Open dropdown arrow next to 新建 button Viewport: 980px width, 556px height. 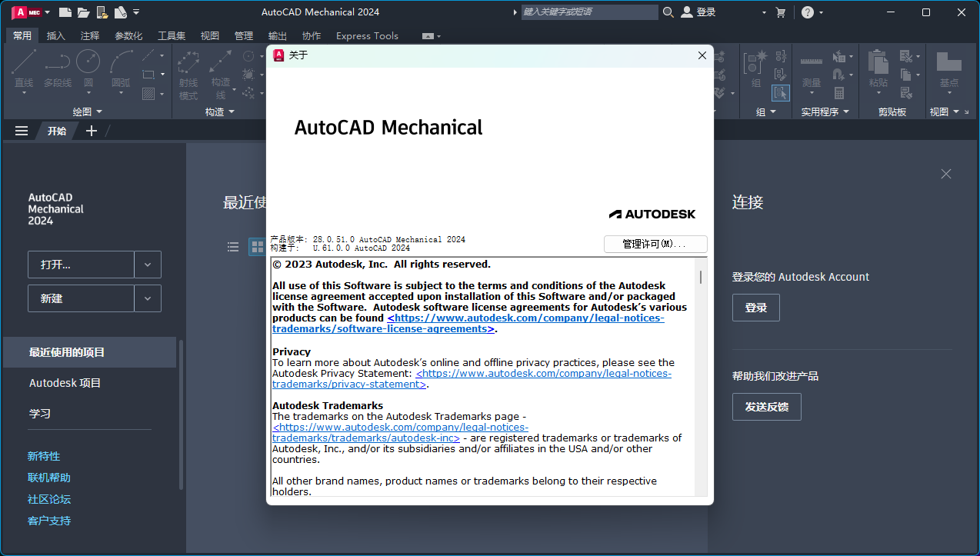pyautogui.click(x=148, y=298)
